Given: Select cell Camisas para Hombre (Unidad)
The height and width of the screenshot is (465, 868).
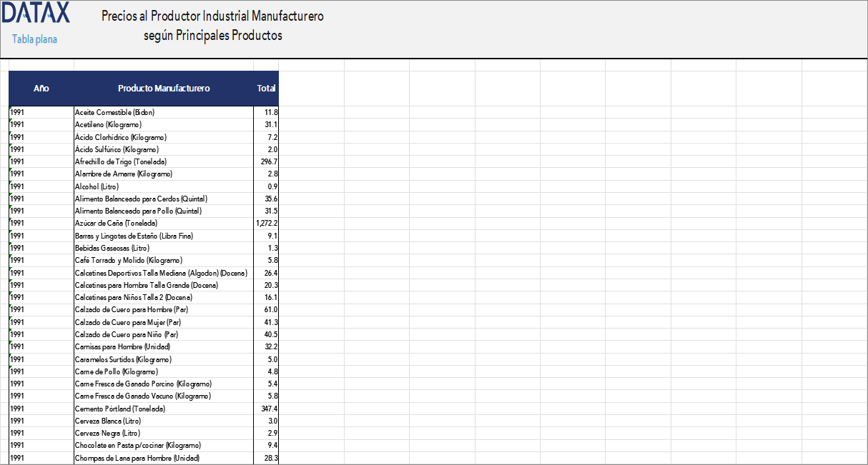Looking at the screenshot, I should (x=164, y=346).
